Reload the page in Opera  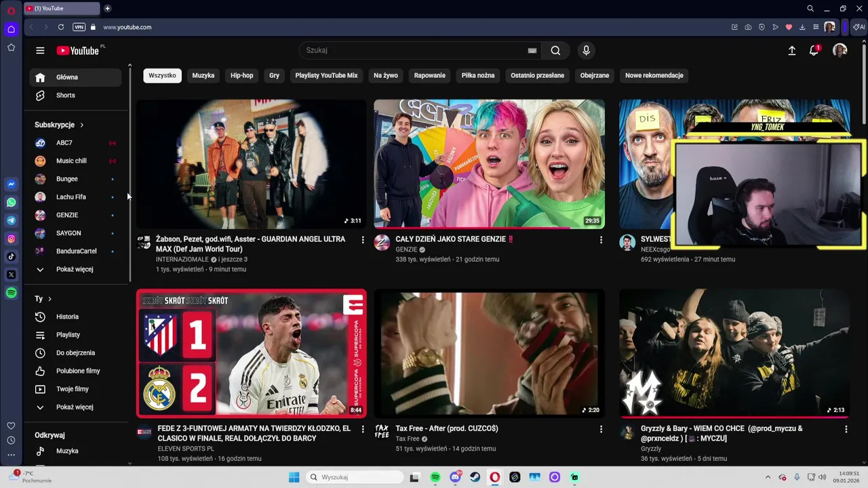(61, 27)
